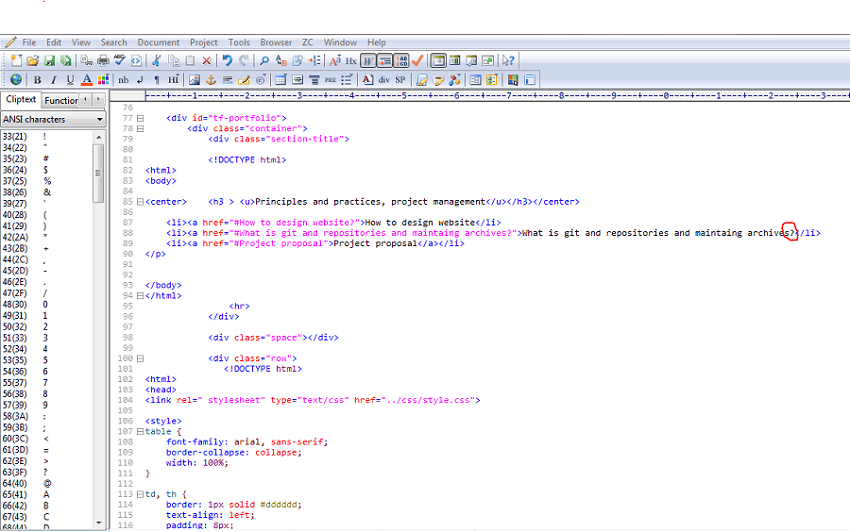850x532 pixels.
Task: Save all open files with the Save All icon
Action: pos(66,61)
